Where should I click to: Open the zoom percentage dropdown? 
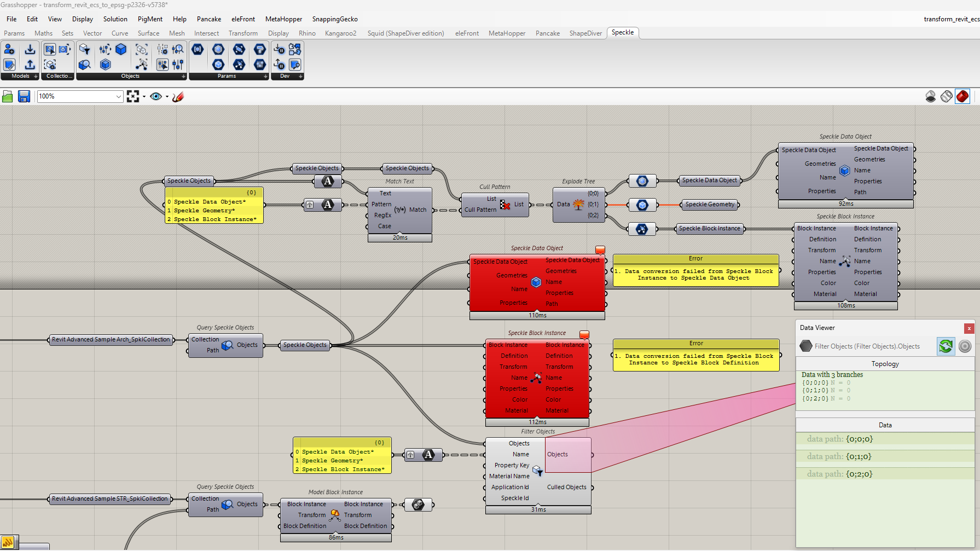tap(118, 97)
